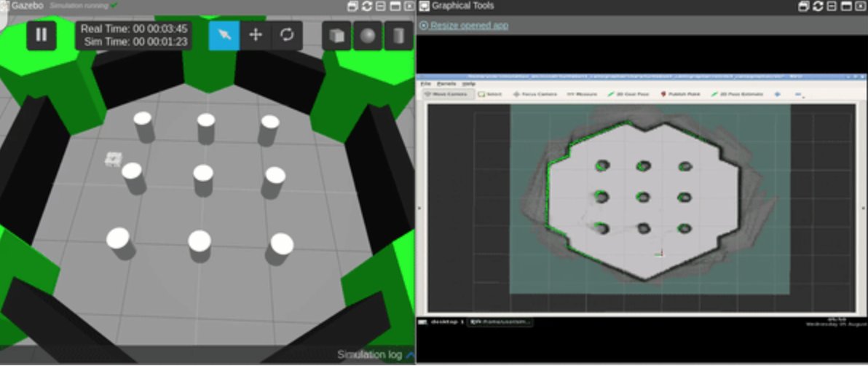Click the Gazebo window detach icon
The height and width of the screenshot is (366, 868).
(352, 6)
